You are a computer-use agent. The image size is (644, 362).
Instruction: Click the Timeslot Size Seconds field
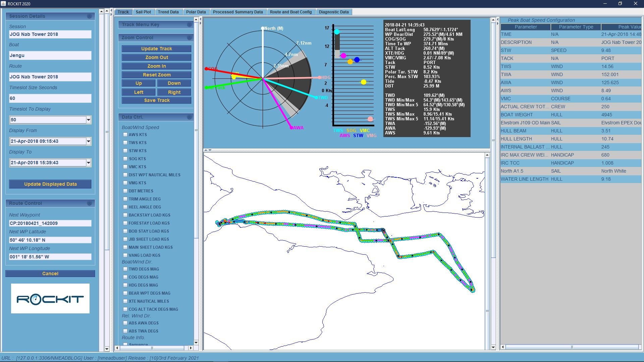50,98
